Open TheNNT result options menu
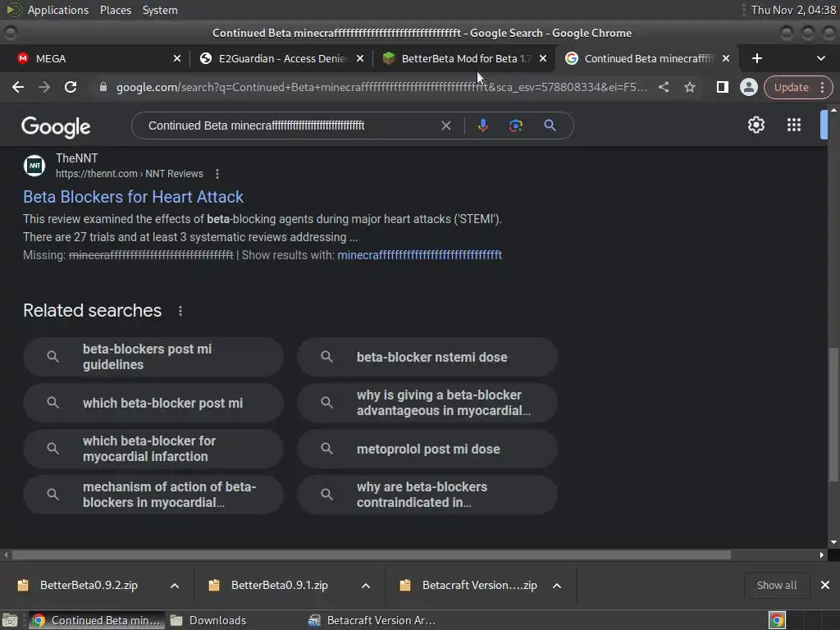This screenshot has width=840, height=630. tap(217, 174)
